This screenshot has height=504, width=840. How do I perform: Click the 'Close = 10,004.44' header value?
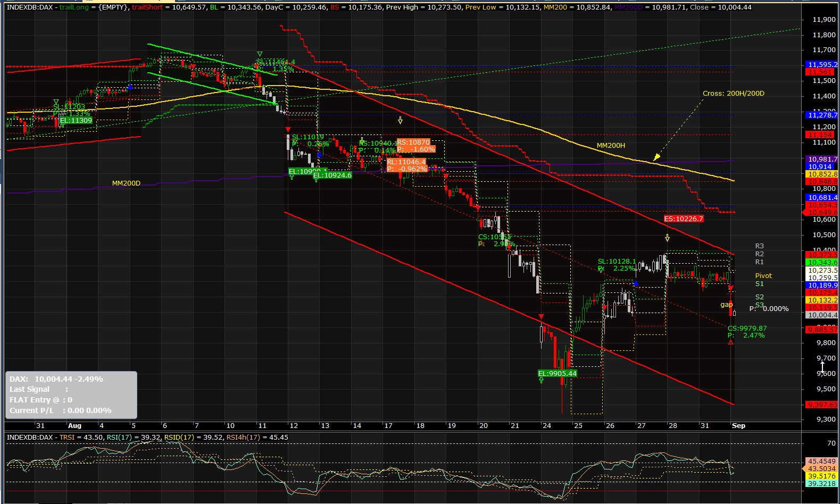pos(721,7)
